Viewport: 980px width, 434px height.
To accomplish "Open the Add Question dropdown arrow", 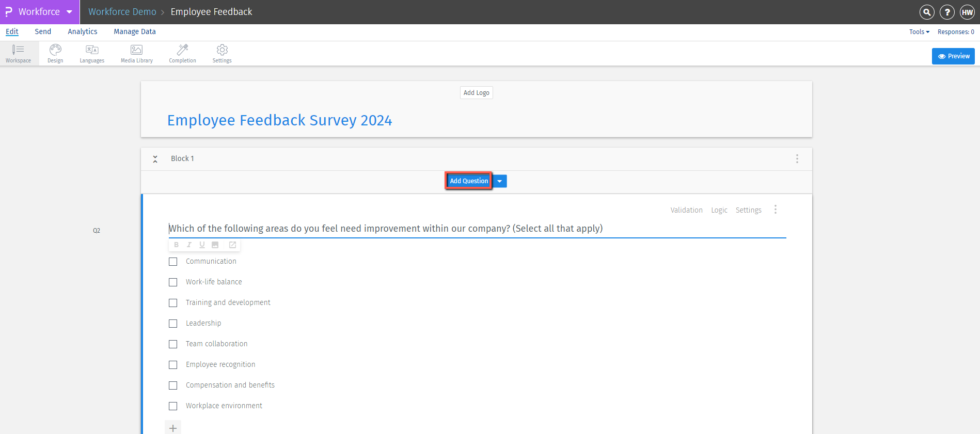I will [x=500, y=181].
